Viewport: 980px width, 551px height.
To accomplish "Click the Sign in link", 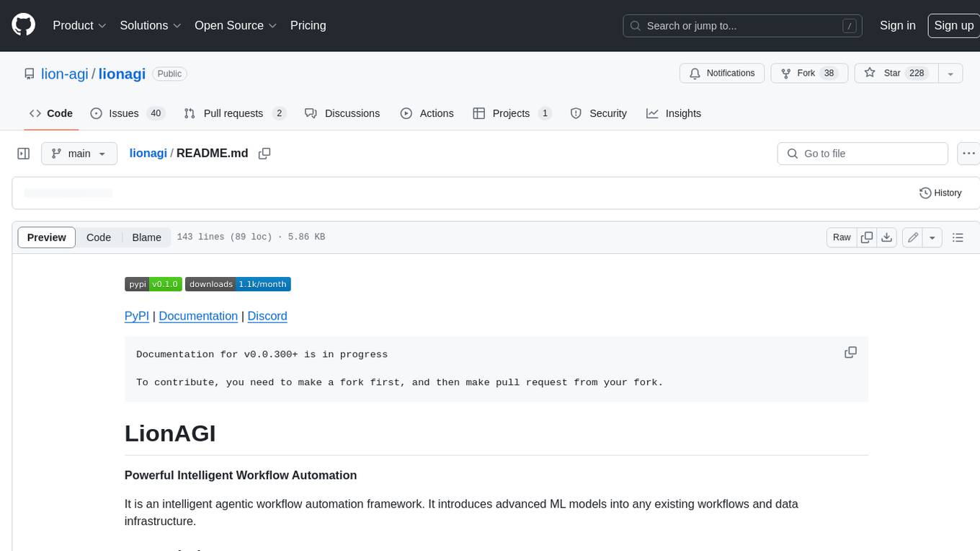I will pos(897,25).
